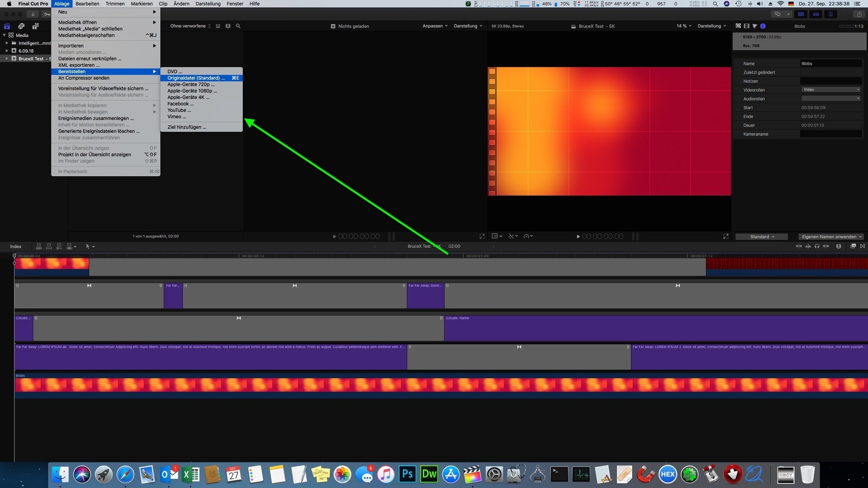This screenshot has height=488, width=868.
Task: Open the Final Cut Pro dock icon
Action: pyautogui.click(x=472, y=474)
